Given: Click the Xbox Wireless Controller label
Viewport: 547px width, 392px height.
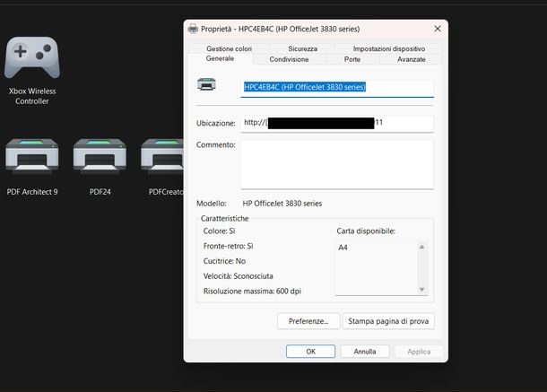Looking at the screenshot, I should [32, 96].
